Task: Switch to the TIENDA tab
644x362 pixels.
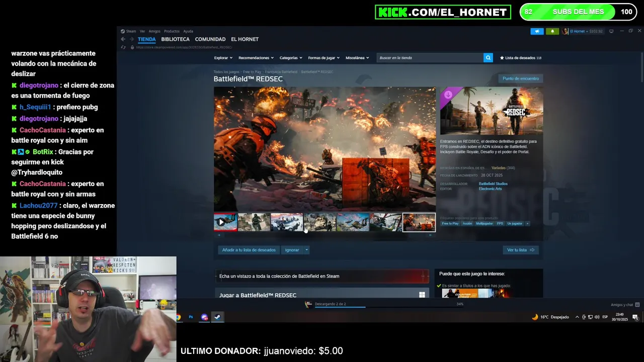Action: [x=147, y=39]
